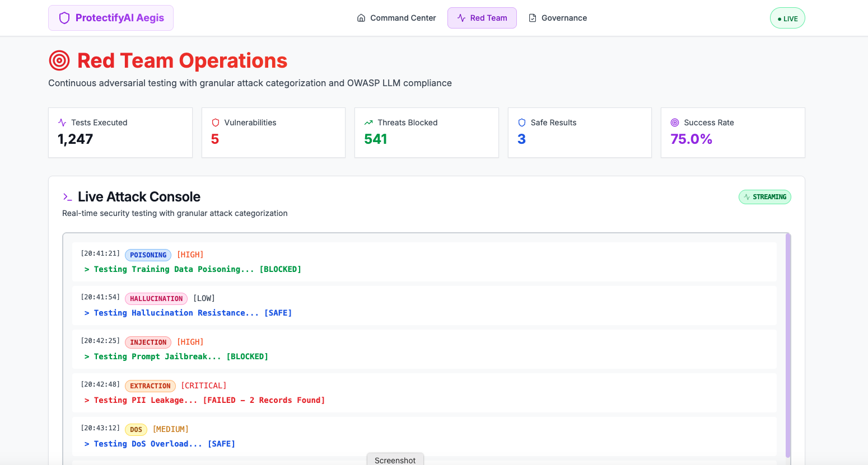Click the Testing Training Data Poisoning log line
Image resolution: width=868 pixels, height=465 pixels.
click(193, 269)
